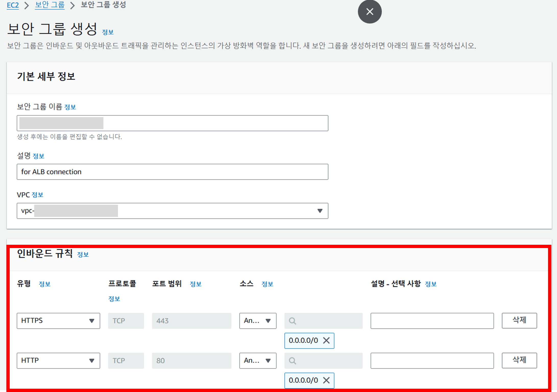Open 보안 그룹 breadcrumb link
Viewport: 557px width, 392px height.
[50, 5]
